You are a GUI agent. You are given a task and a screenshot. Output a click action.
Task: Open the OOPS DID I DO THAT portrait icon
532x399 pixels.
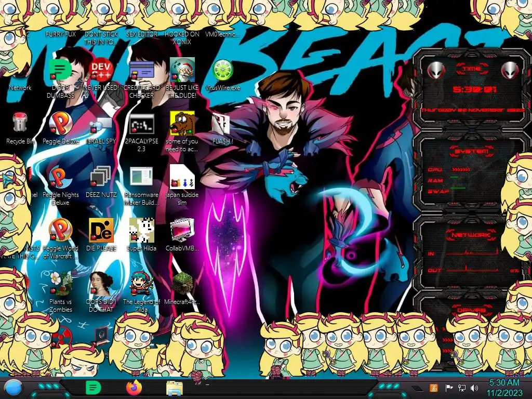point(101,284)
